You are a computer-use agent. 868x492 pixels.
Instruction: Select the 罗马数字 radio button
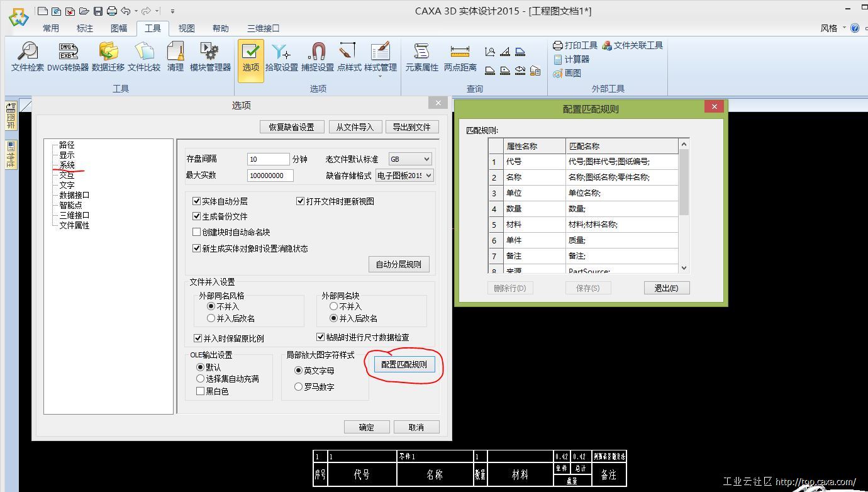click(299, 387)
